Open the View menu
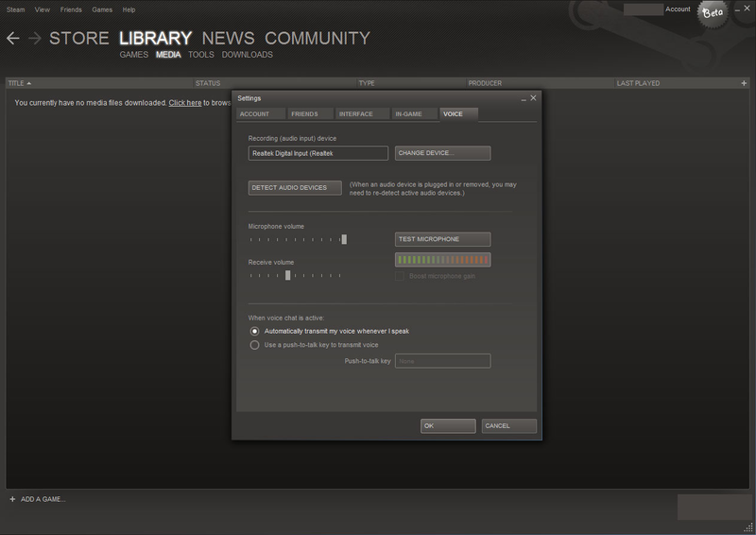Screen dimensions: 756x535 [42, 9]
